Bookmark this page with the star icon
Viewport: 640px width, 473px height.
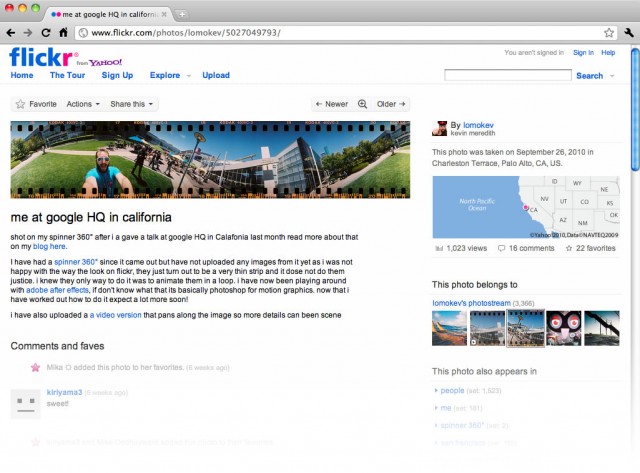[x=608, y=32]
